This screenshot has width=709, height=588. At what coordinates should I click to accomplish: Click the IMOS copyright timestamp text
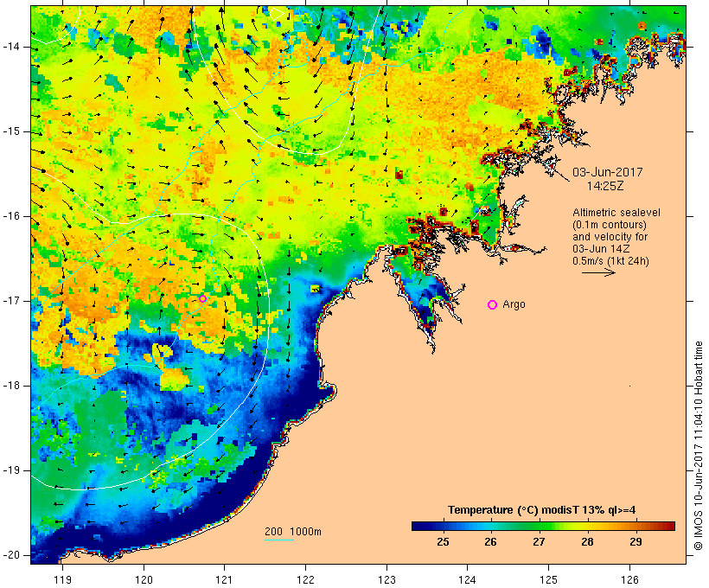point(699,446)
